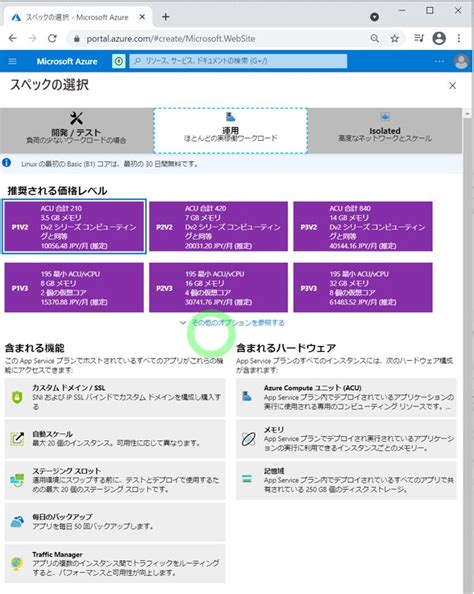Click the Azure Compute ユニット icon
This screenshot has height=594, width=474.
pyautogui.click(x=247, y=397)
